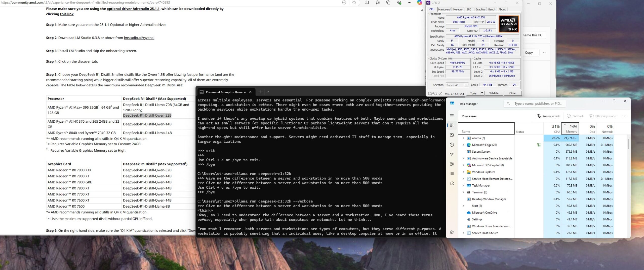Click Edge efficiency mode leaf status icon
644x270 pixels.
click(539, 145)
